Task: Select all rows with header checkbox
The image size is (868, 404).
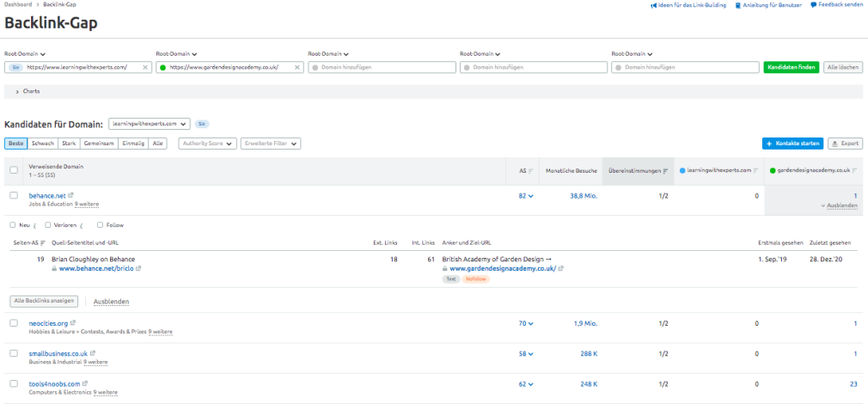Action: pyautogui.click(x=14, y=170)
